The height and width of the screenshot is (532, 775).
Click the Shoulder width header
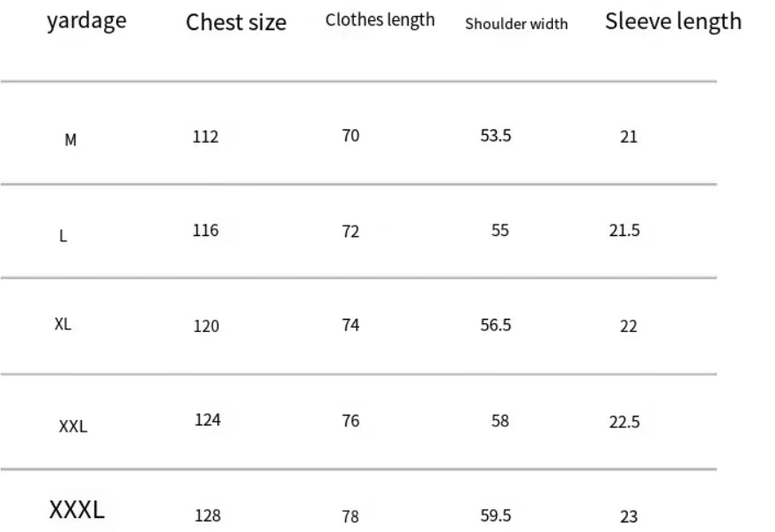click(516, 24)
